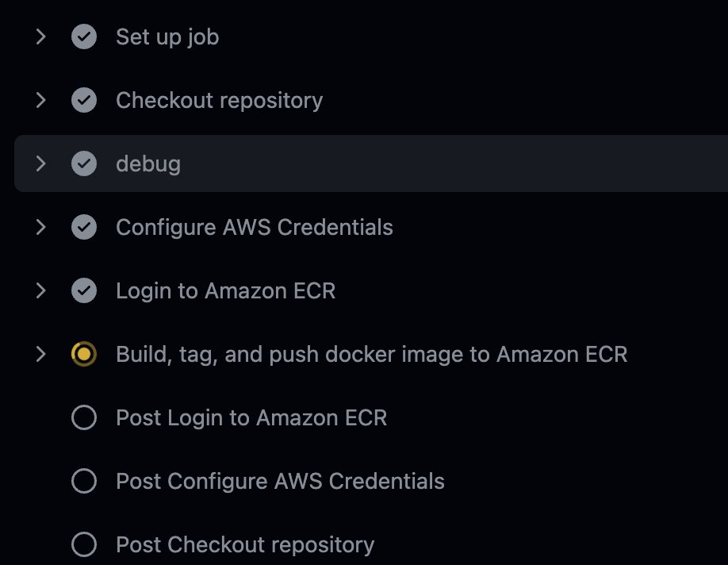
Task: Click the yellow in-progress status icon
Action: tap(84, 354)
